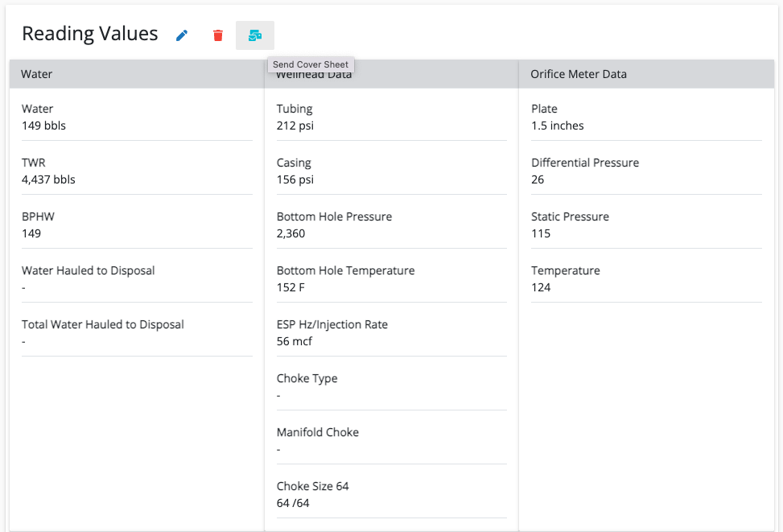Select the Differential Pressure field label
Screen dimensions: 783x532
[585, 163]
